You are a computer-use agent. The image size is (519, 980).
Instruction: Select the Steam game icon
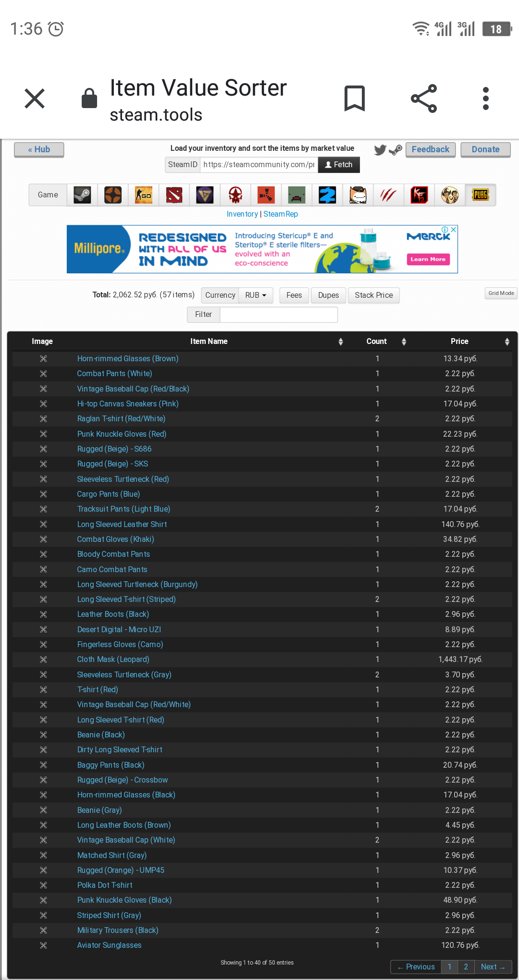click(82, 195)
